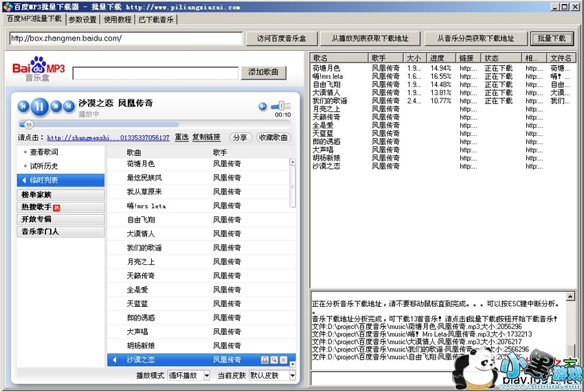Click the stop playback button
Image resolution: width=584 pixels, height=392 pixels.
pos(56,106)
